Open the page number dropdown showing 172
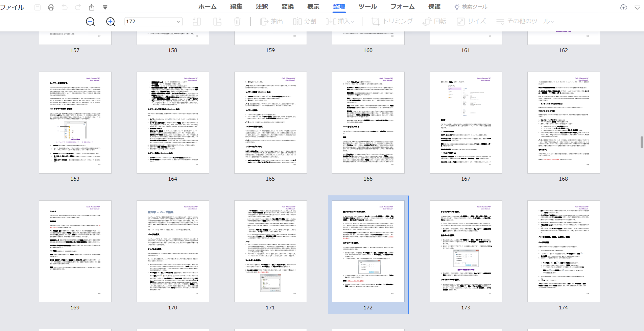The image size is (644, 331). click(178, 22)
